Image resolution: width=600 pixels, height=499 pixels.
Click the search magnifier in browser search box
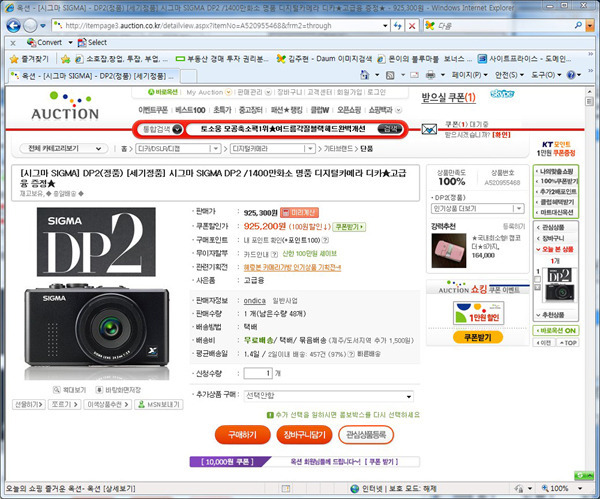click(x=579, y=25)
